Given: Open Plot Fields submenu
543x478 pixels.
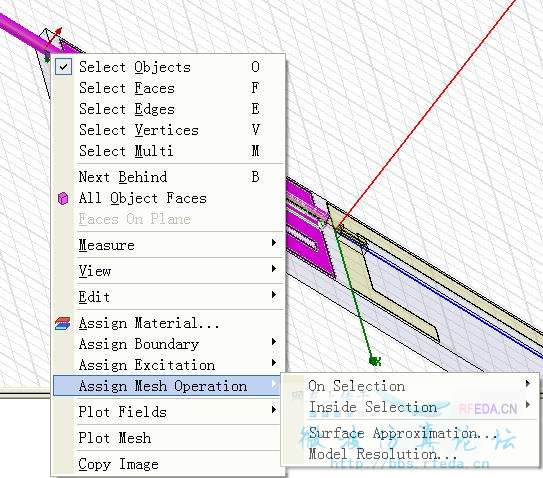Looking at the screenshot, I should coord(169,412).
